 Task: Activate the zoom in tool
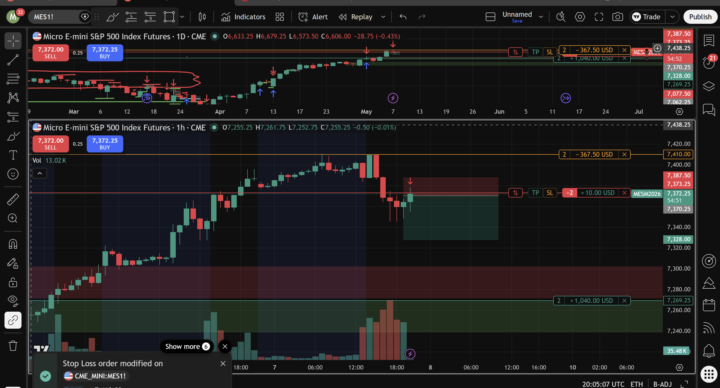(13, 218)
